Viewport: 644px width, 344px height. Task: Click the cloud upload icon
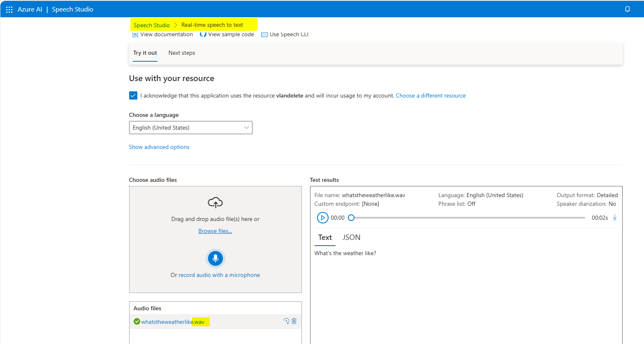(x=215, y=202)
